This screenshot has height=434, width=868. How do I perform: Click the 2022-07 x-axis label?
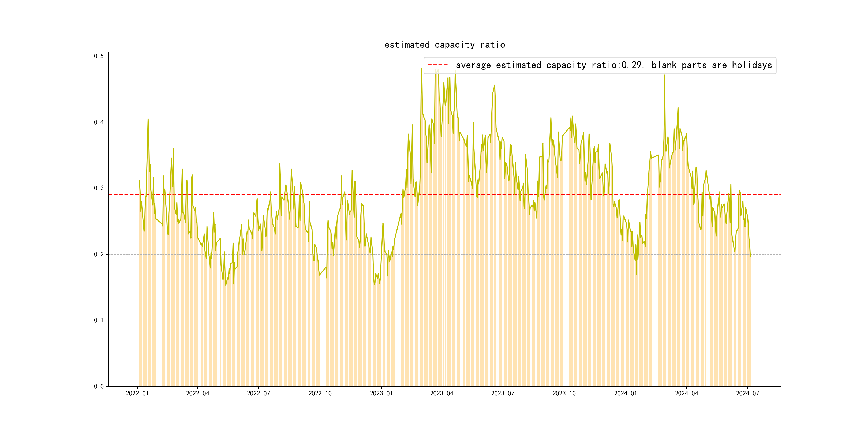click(259, 393)
